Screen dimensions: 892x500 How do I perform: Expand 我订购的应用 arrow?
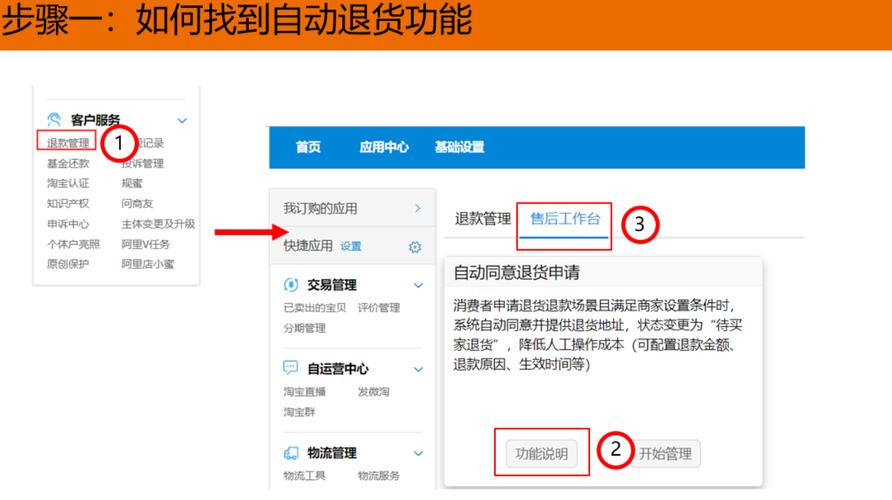click(x=418, y=208)
